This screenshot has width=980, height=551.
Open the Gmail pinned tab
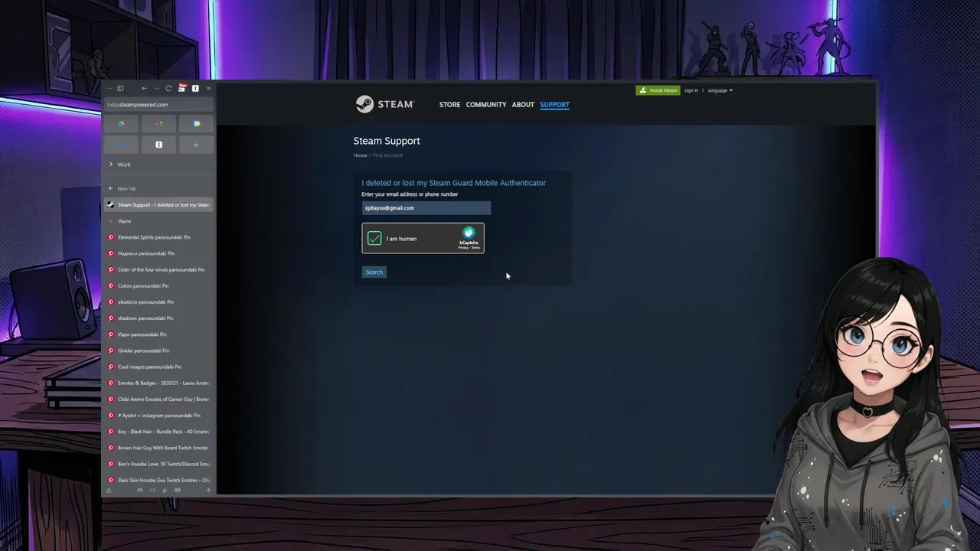tap(159, 123)
